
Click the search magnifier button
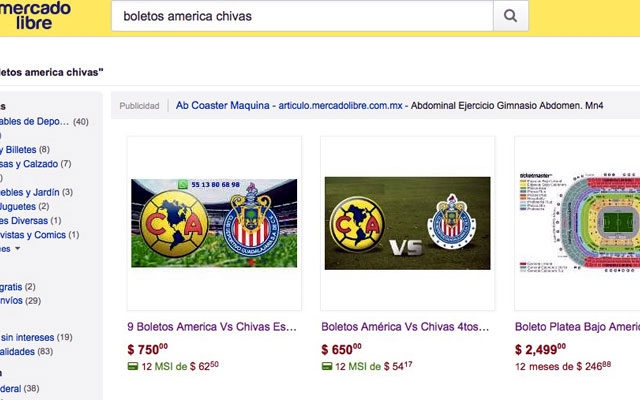pos(510,16)
